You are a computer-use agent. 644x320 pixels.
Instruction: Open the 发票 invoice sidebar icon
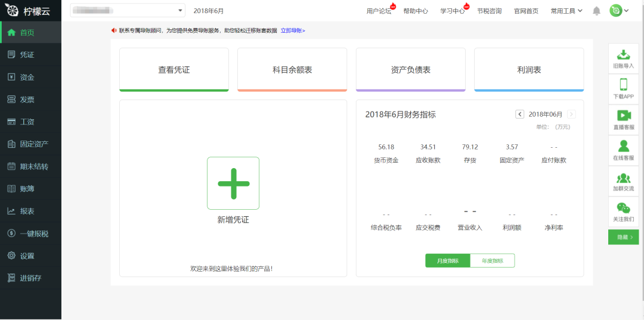(x=11, y=100)
